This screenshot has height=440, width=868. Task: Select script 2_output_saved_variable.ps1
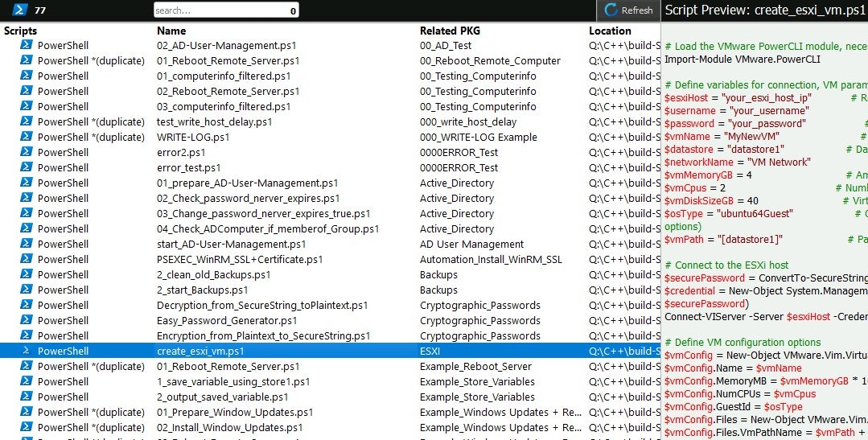223,397
